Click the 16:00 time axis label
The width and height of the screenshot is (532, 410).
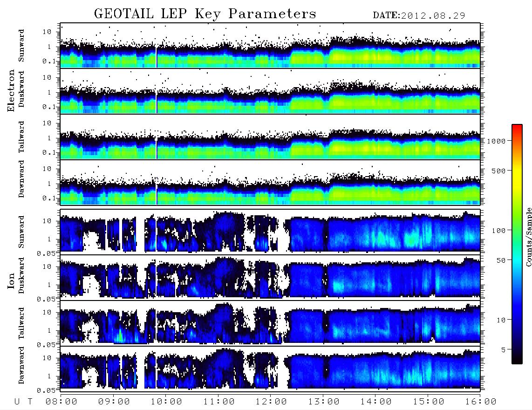click(x=481, y=402)
